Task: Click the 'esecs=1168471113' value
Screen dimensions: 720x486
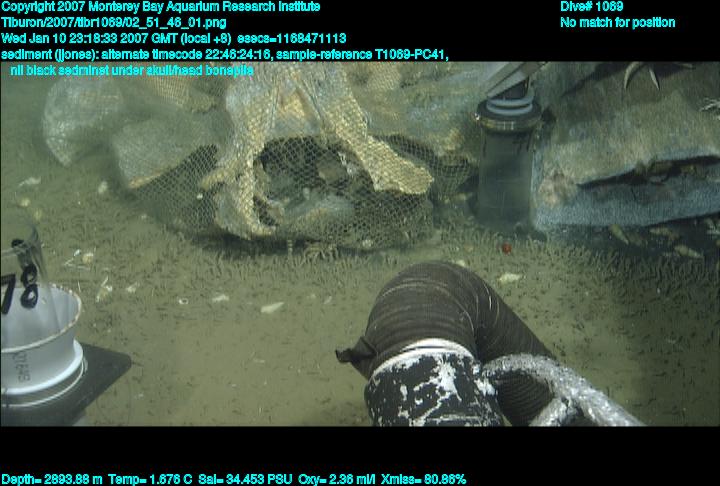Action: click(292, 39)
